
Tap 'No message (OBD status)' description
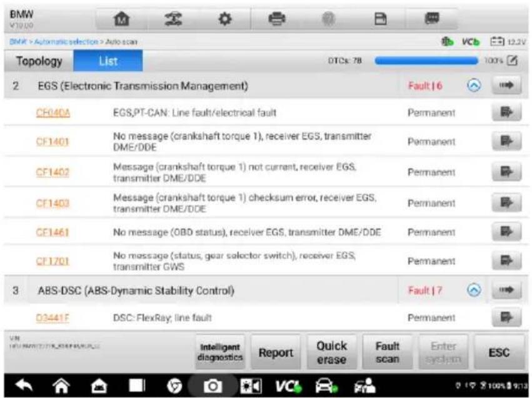click(x=247, y=232)
